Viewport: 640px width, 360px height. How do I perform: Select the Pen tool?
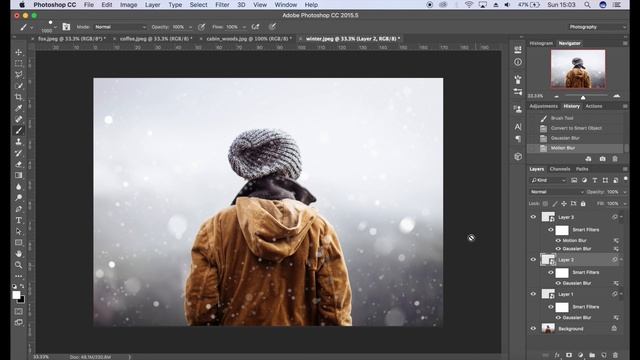tap(19, 209)
